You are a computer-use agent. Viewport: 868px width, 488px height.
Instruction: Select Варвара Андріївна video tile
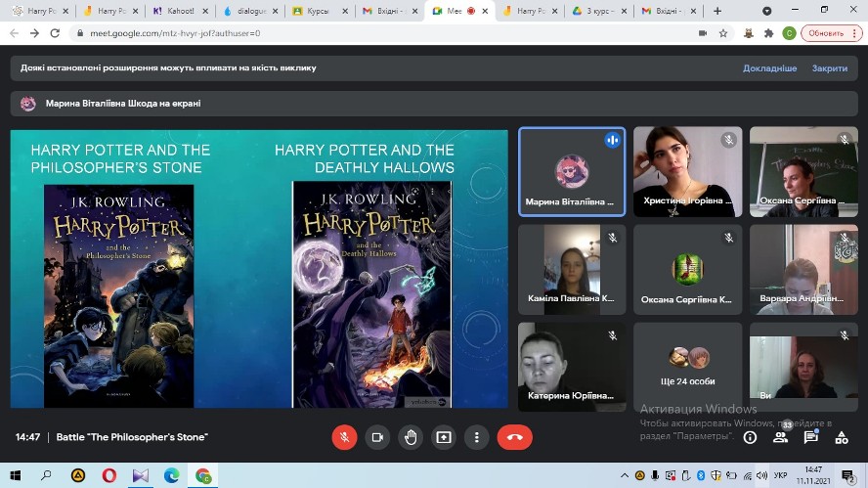coord(803,270)
